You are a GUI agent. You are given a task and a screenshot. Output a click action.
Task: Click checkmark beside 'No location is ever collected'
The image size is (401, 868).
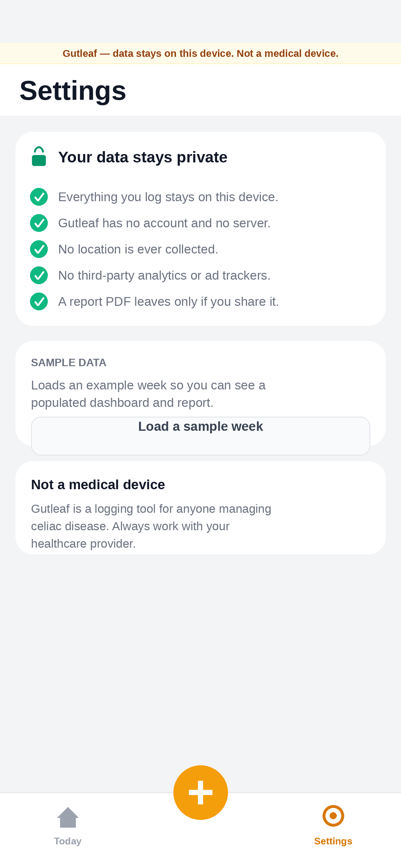pos(39,249)
